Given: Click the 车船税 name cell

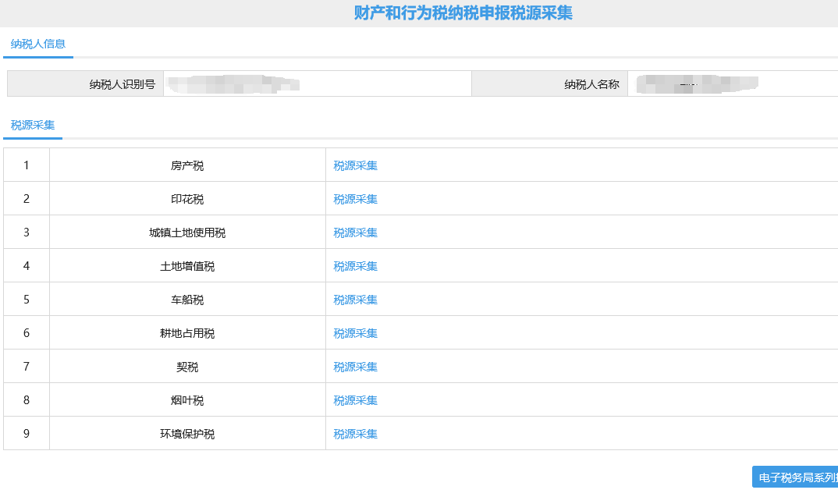Looking at the screenshot, I should [187, 300].
